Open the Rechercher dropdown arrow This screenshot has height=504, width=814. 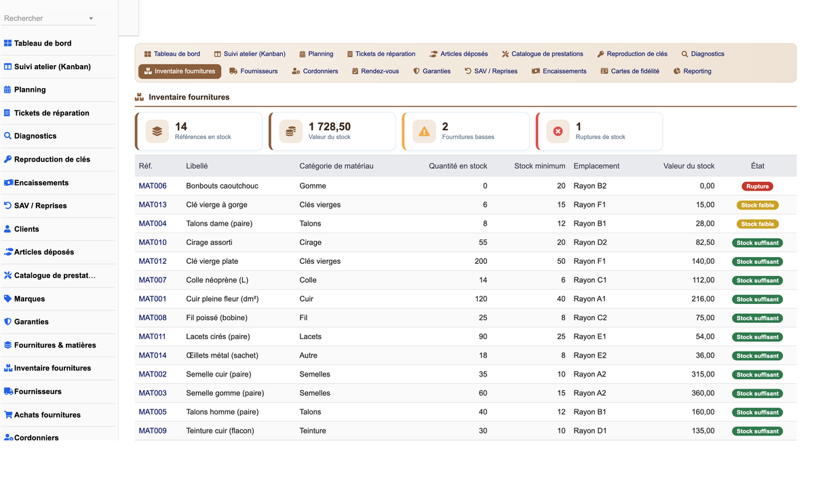click(x=91, y=18)
